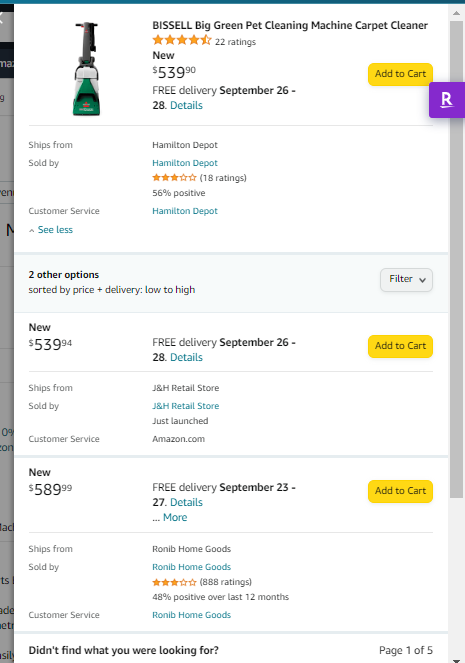Screen dimensions: 465x663
Task: Open Details link for $539.94 delivery
Action: click(x=186, y=357)
